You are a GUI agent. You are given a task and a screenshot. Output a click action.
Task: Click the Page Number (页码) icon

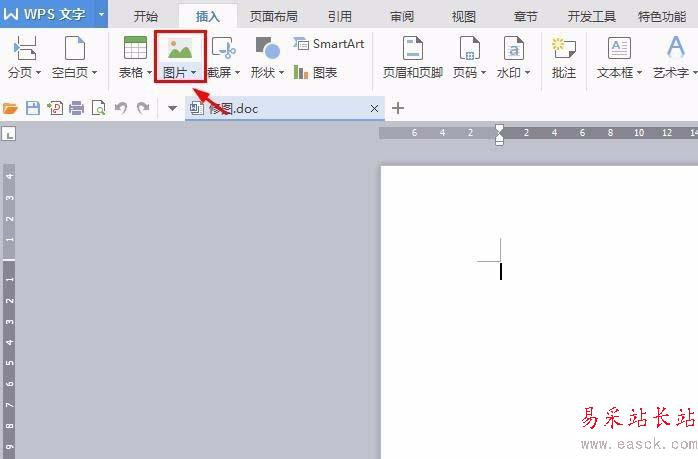(469, 48)
